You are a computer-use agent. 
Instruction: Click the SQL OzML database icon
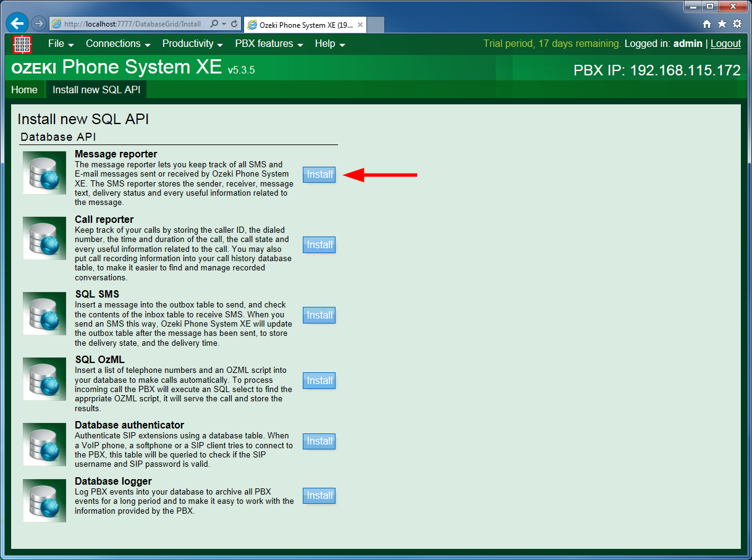point(44,378)
